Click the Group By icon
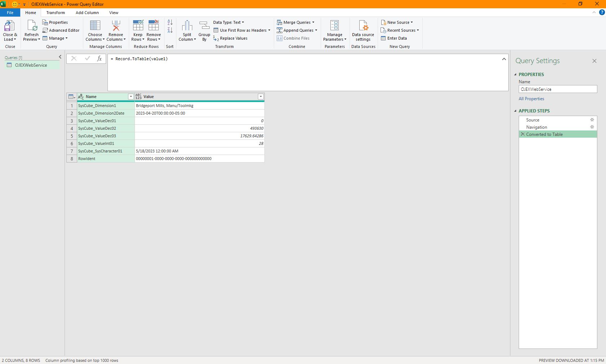The width and height of the screenshot is (606, 364). [x=204, y=26]
